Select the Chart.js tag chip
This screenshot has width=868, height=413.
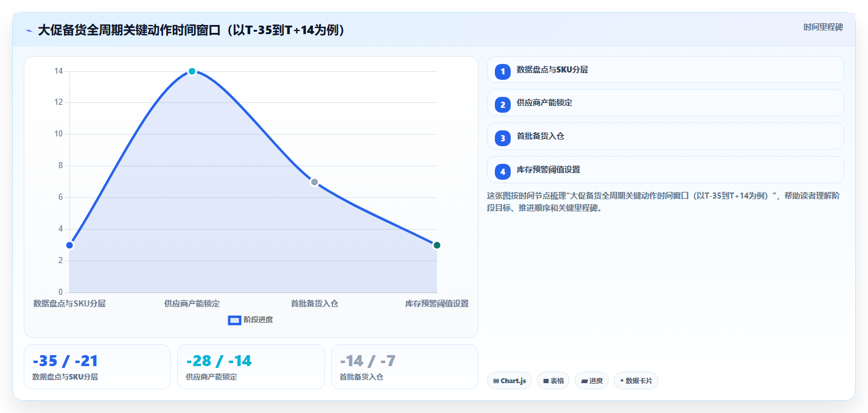click(509, 381)
